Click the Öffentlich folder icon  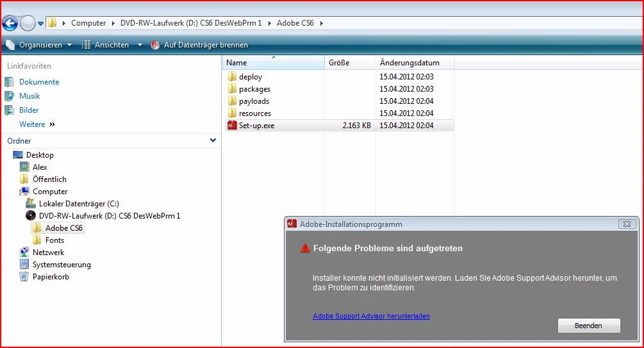[x=24, y=179]
